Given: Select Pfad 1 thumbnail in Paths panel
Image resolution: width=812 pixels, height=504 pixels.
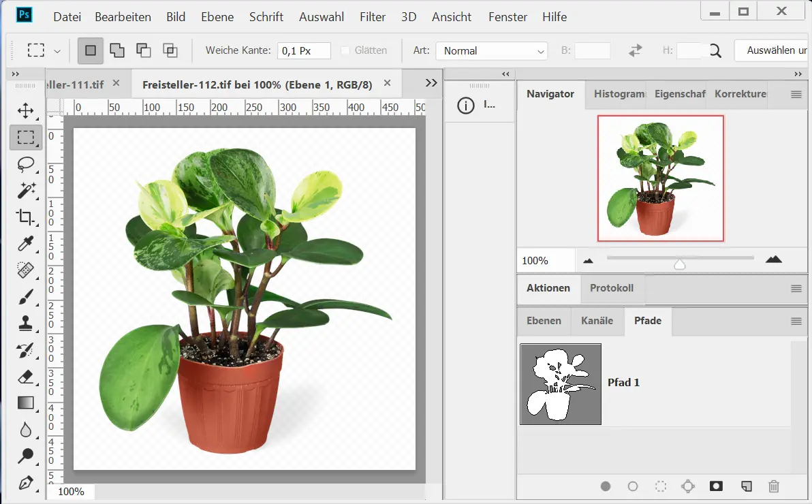Looking at the screenshot, I should 561,384.
